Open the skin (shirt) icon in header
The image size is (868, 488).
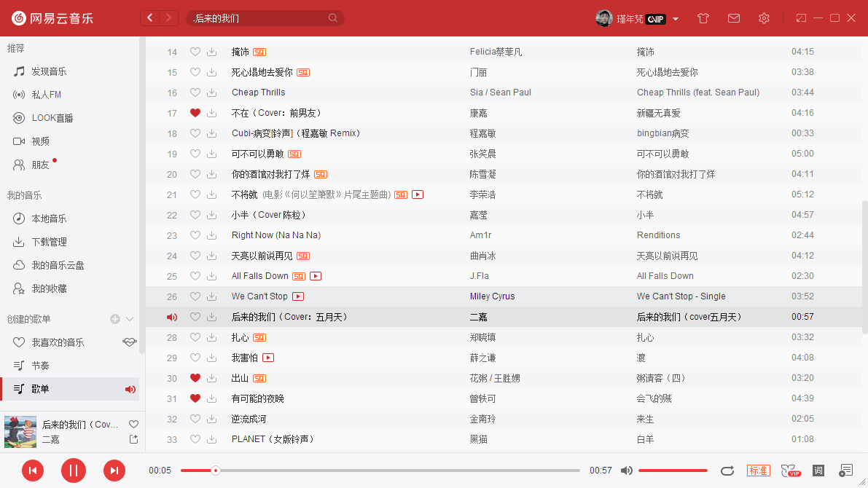(x=703, y=18)
